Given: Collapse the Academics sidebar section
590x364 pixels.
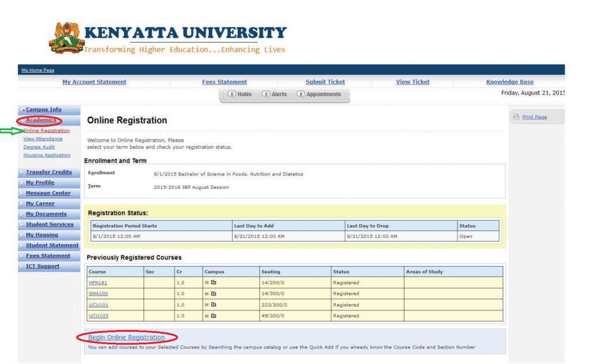Looking at the screenshot, I should pos(40,120).
